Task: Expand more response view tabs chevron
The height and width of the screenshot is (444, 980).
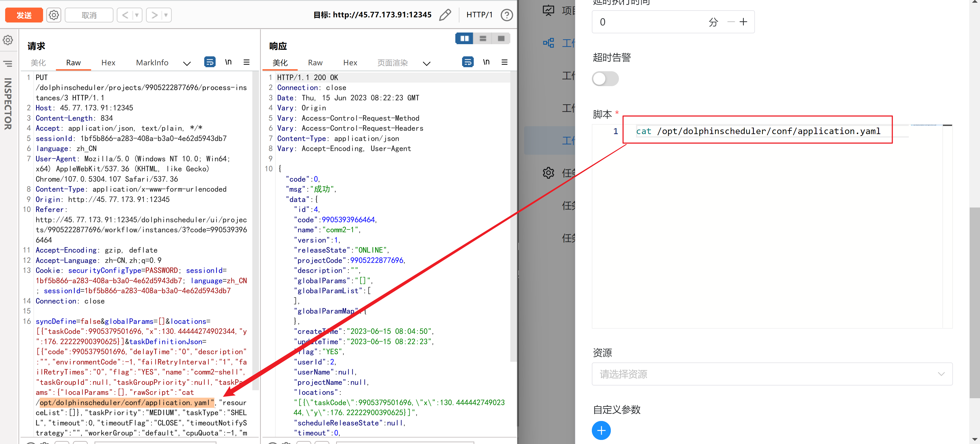Action: point(426,64)
